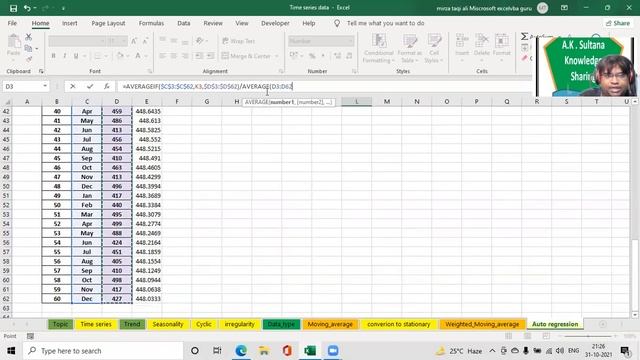Viewport: 640px width, 360px height.
Task: Click the Percent Style icon
Action: (312, 56)
